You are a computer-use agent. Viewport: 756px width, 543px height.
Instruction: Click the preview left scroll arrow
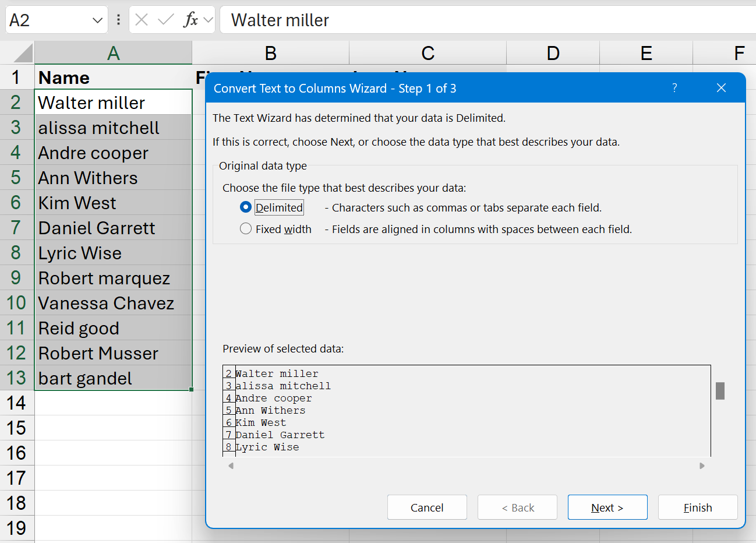(231, 466)
